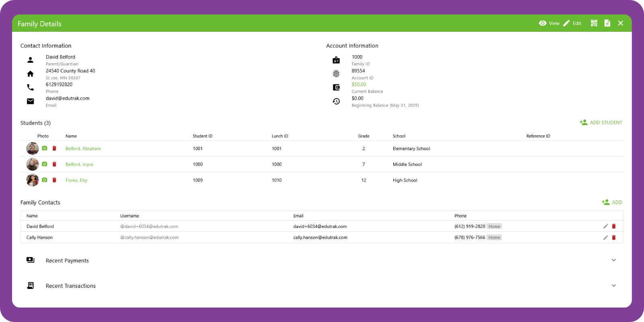Expand the Recent Transactions section chevron

tap(614, 285)
